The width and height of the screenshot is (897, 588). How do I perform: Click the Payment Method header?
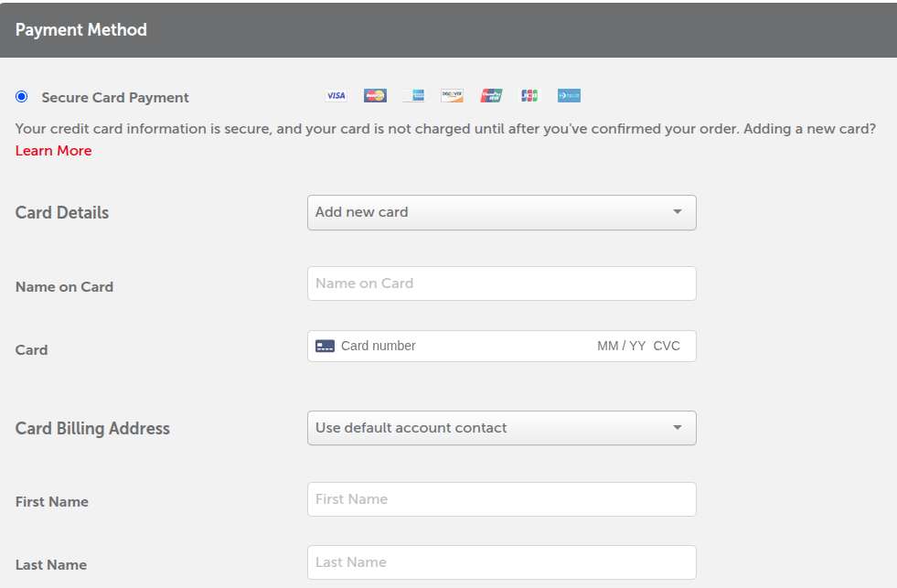[81, 29]
